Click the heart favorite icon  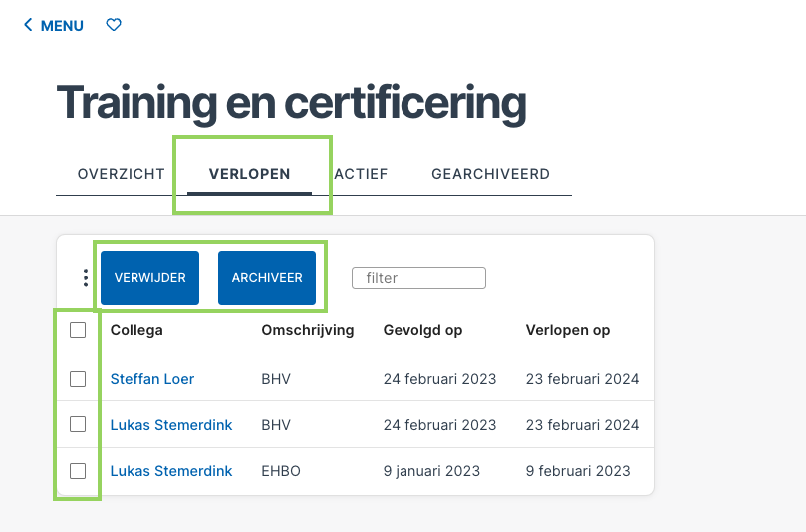pyautogui.click(x=114, y=25)
